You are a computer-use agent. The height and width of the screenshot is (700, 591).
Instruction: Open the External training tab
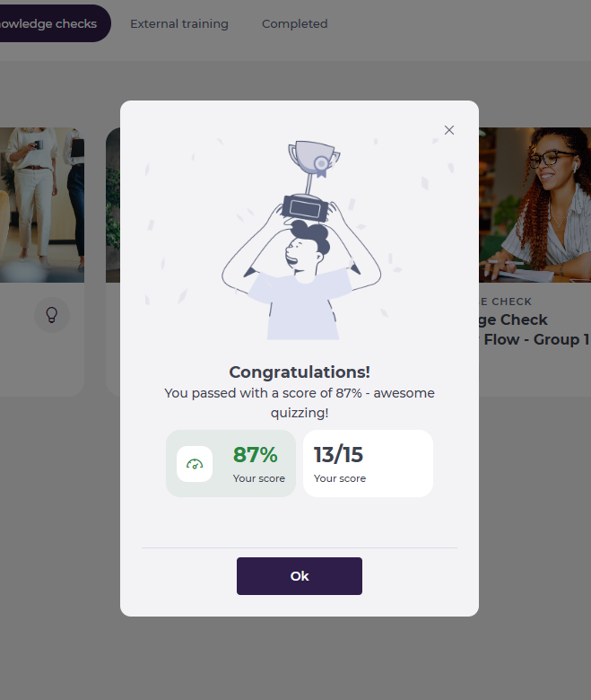tap(179, 23)
